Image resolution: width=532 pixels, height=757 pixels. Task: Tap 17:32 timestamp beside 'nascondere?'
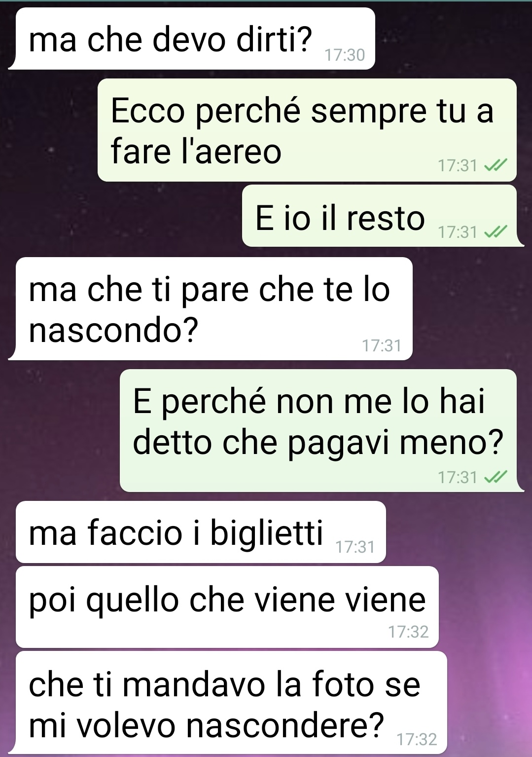(417, 739)
